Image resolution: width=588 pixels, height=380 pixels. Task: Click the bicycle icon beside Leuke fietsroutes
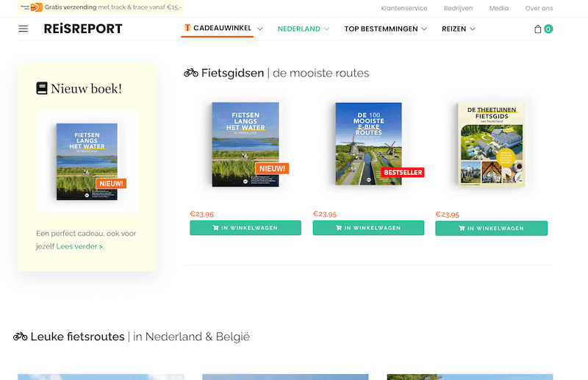click(x=21, y=337)
